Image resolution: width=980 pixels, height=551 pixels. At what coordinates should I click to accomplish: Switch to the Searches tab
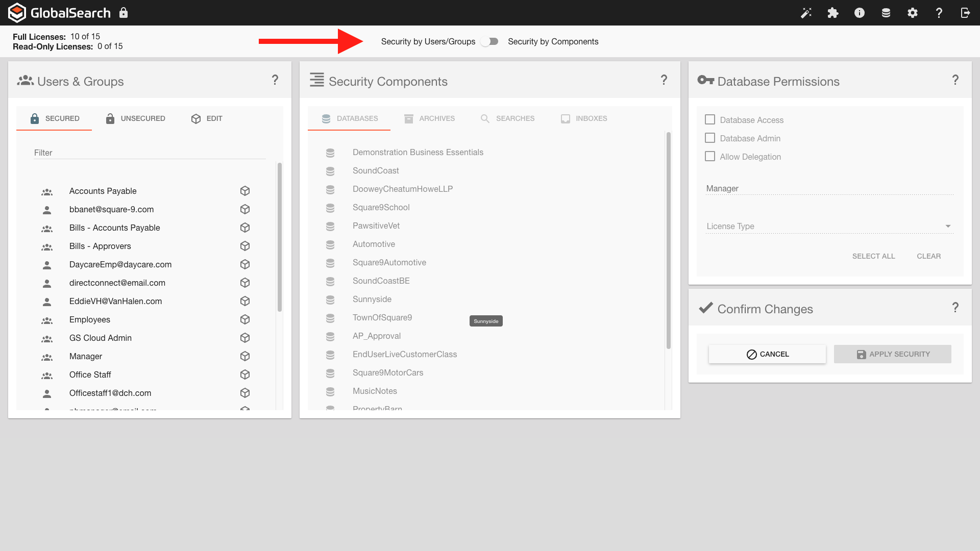coord(507,118)
